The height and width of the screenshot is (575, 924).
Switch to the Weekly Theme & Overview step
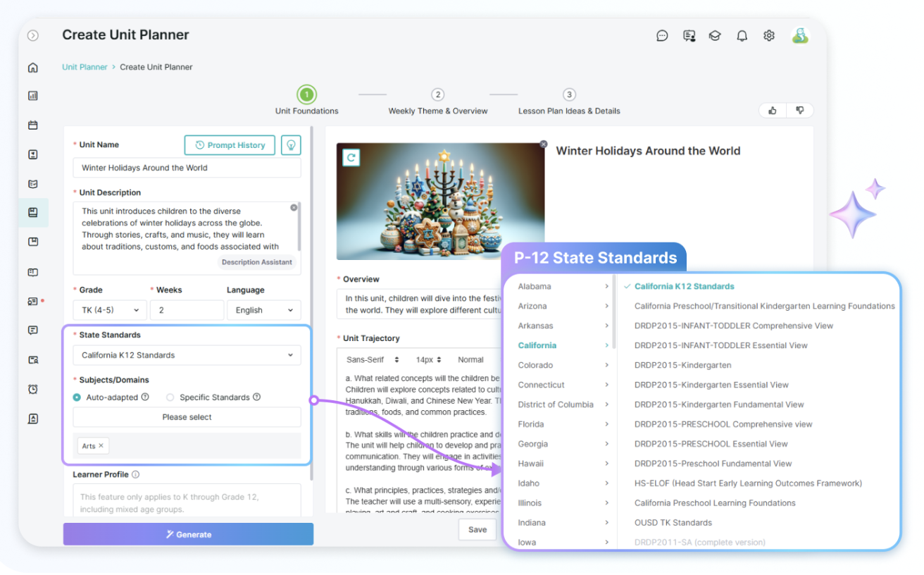coord(438,94)
